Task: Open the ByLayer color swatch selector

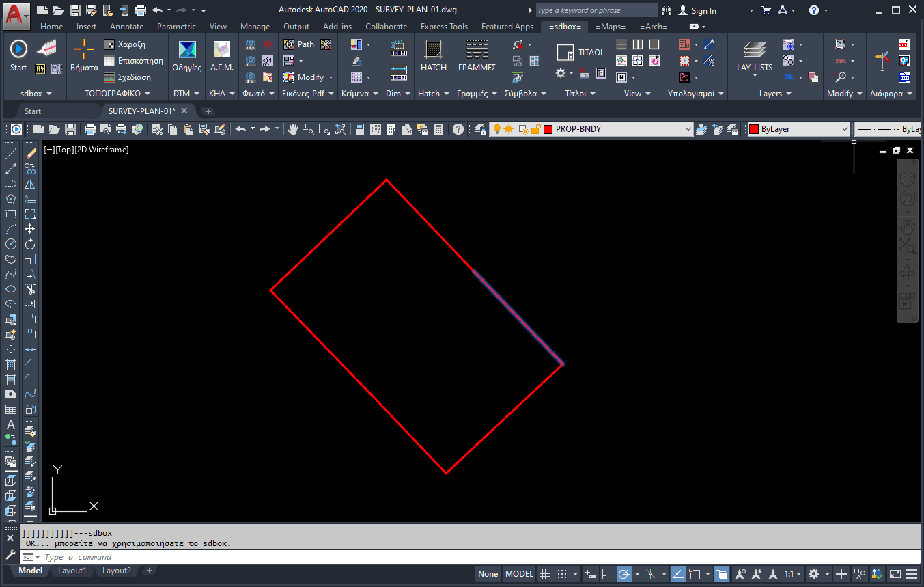Action: pos(798,129)
